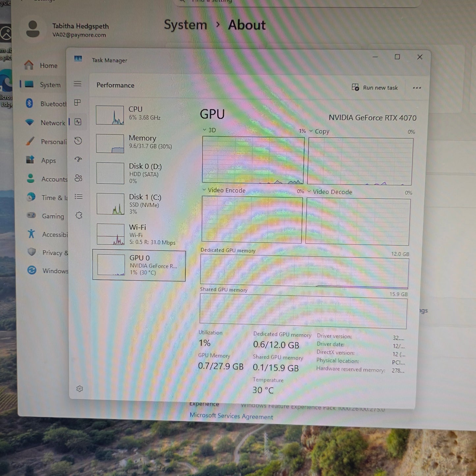Select CPU in the performance list
The image size is (476, 476).
138,114
